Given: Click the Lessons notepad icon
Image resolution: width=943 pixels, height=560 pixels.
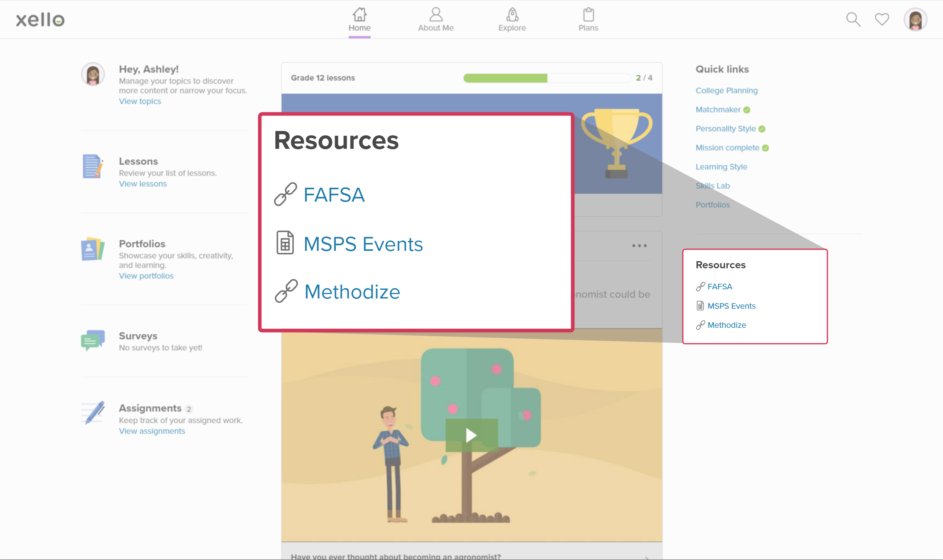Looking at the screenshot, I should [x=93, y=166].
